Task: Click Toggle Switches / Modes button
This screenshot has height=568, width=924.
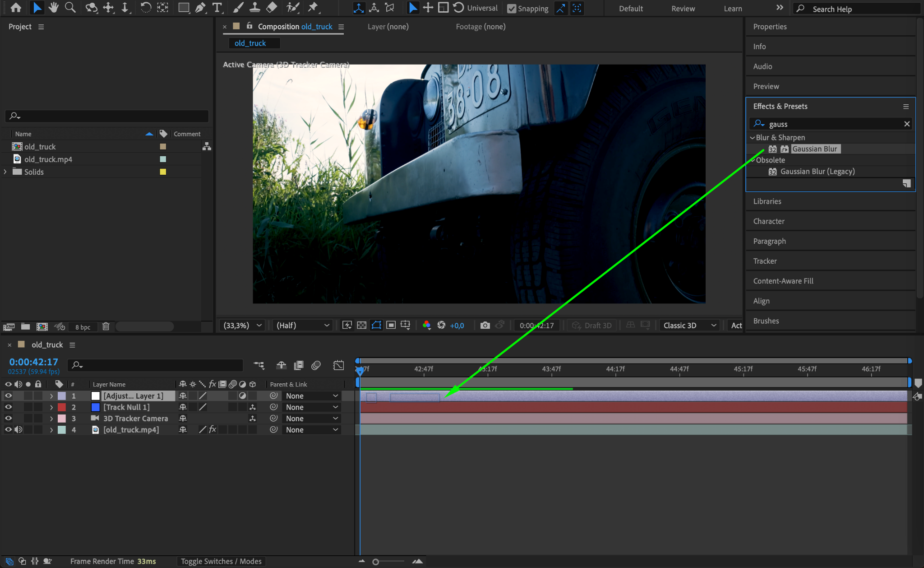Action: coord(221,561)
